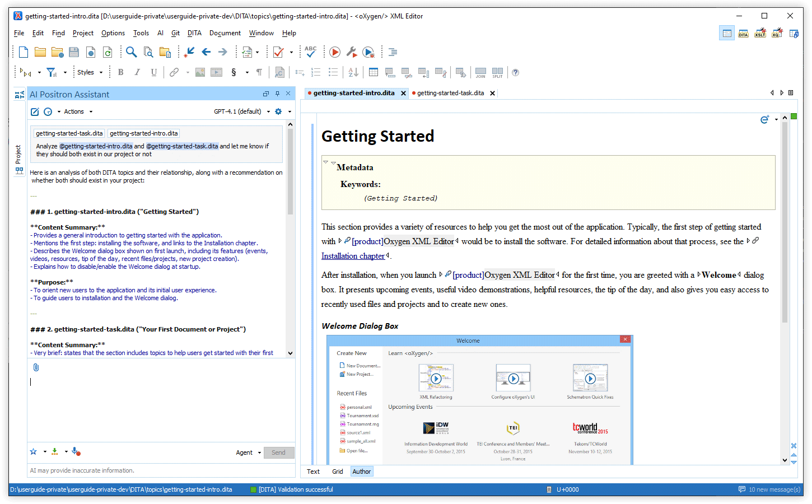
Task: Toggle Bold formatting
Action: (x=120, y=72)
